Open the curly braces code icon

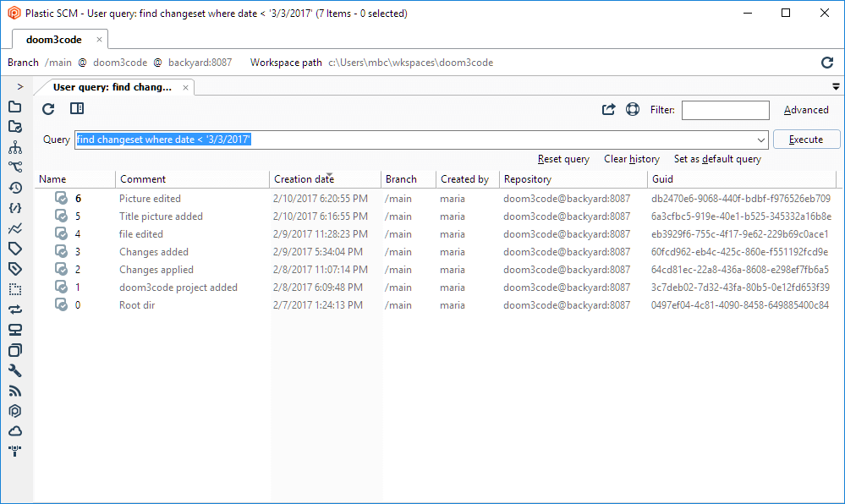tap(15, 208)
